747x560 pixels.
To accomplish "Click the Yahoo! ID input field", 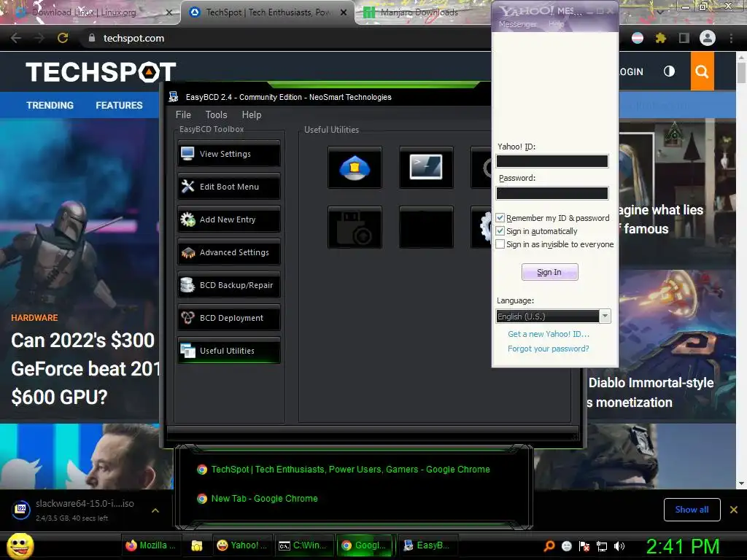I will 552,161.
